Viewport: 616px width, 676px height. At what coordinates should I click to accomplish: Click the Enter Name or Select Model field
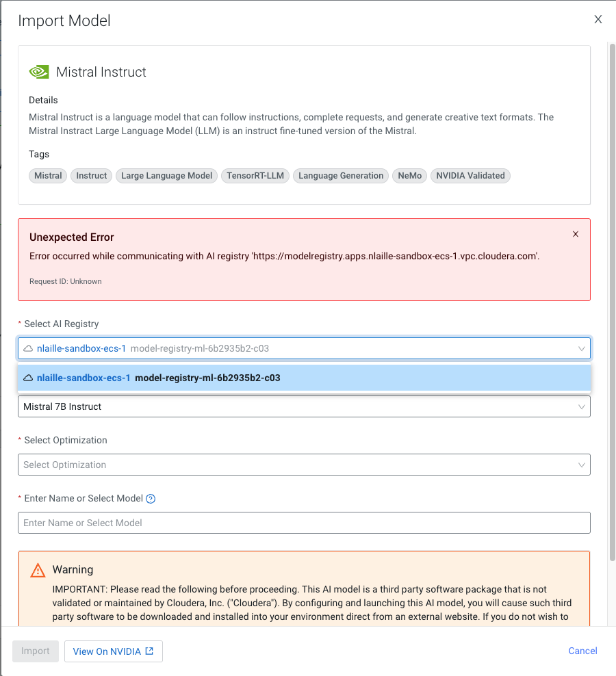(304, 523)
